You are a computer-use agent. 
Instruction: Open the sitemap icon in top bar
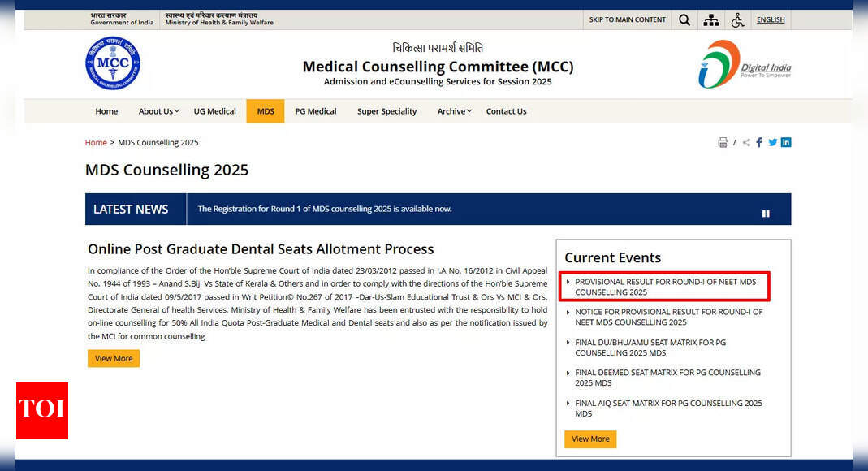click(711, 20)
